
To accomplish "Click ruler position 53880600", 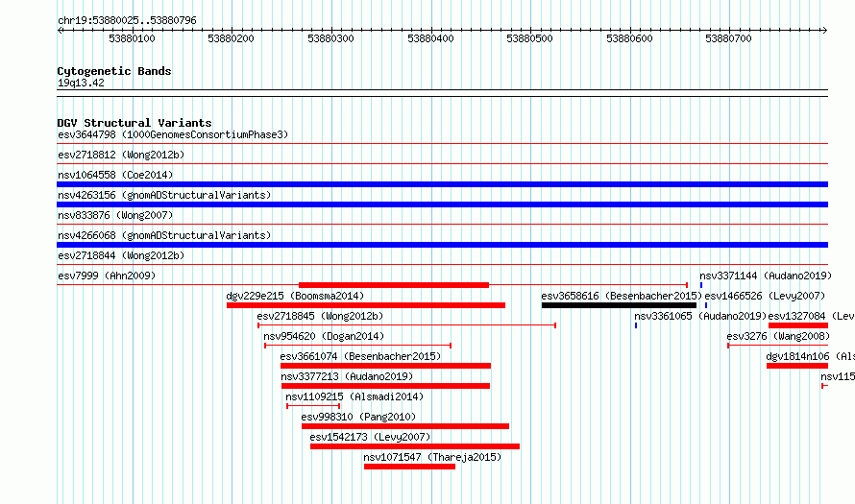I will click(630, 38).
